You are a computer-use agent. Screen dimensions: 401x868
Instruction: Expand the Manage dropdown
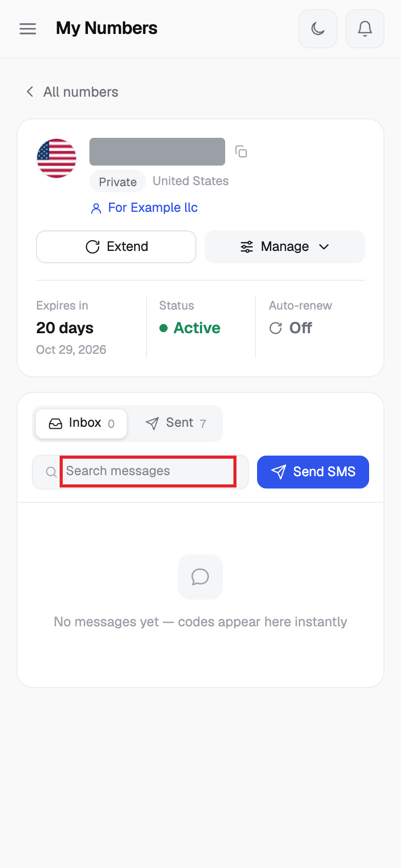pyautogui.click(x=285, y=247)
